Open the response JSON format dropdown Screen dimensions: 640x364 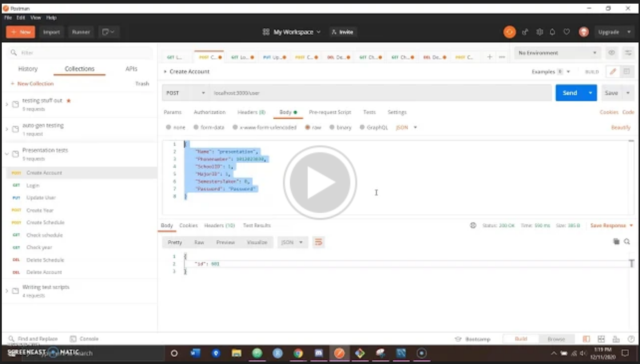coord(292,242)
